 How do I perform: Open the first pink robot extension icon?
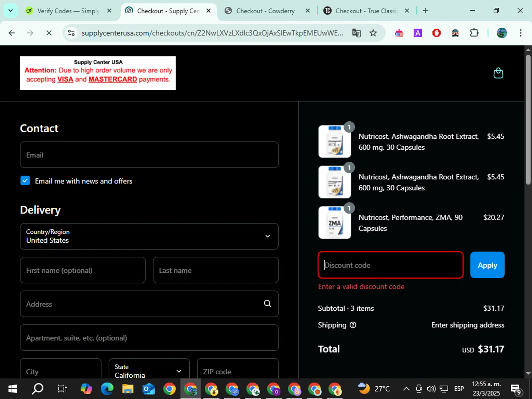click(x=399, y=33)
